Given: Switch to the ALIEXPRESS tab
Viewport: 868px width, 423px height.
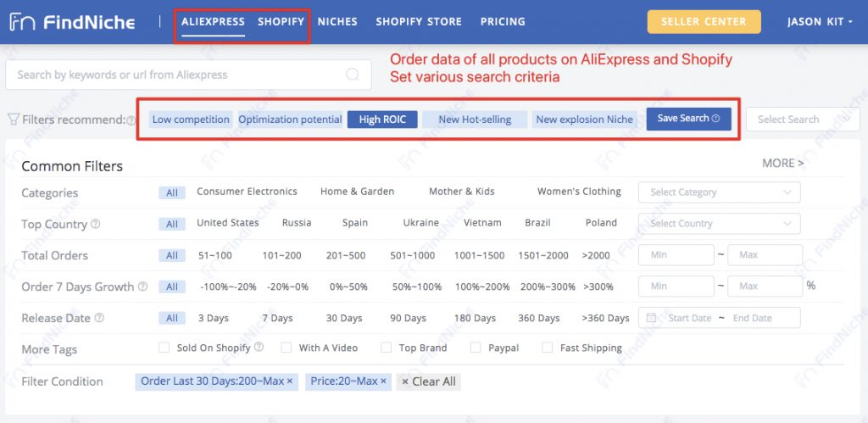Looking at the screenshot, I should [x=213, y=22].
